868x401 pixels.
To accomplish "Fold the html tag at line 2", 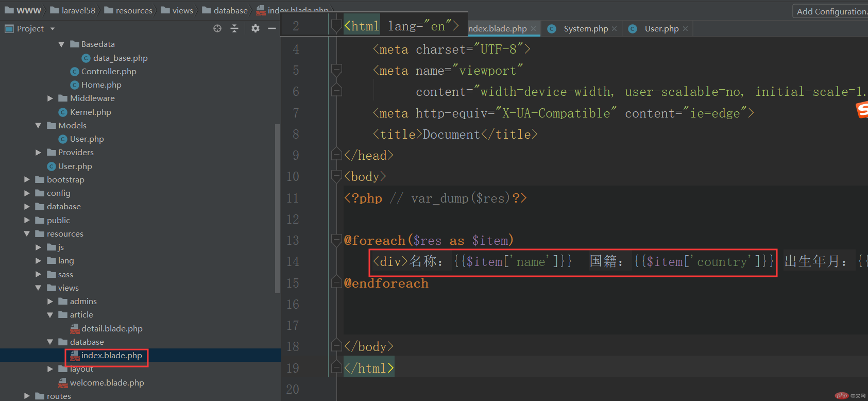I will tap(336, 26).
